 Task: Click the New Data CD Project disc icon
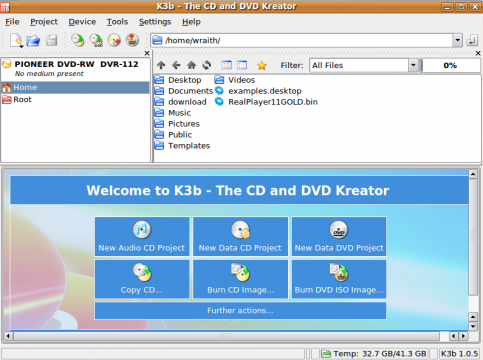(241, 230)
